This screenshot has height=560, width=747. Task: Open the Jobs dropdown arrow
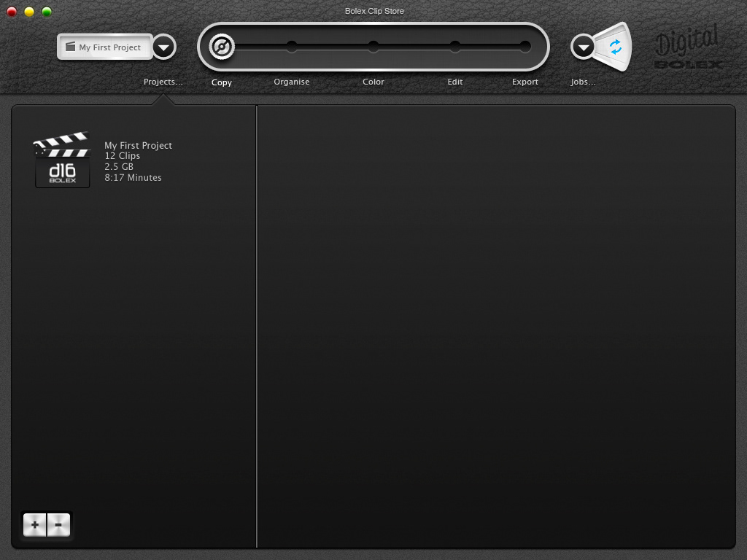click(x=583, y=47)
